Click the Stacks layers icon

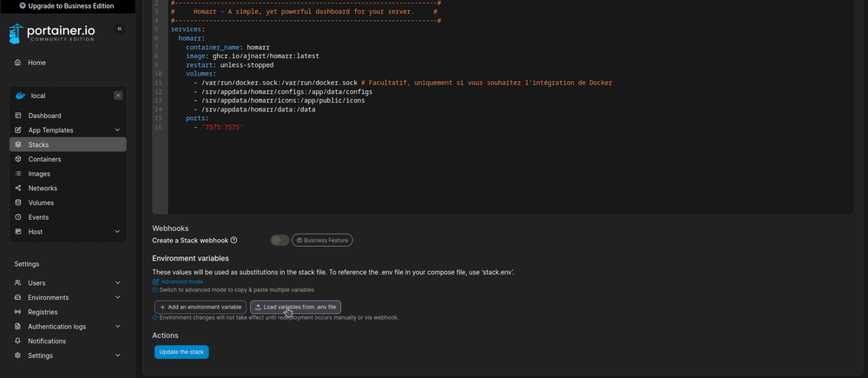[18, 144]
